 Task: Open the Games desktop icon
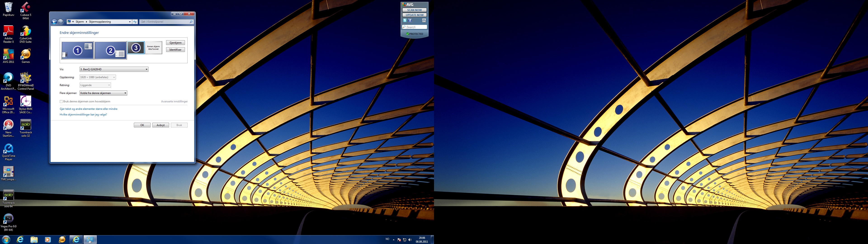click(x=26, y=56)
